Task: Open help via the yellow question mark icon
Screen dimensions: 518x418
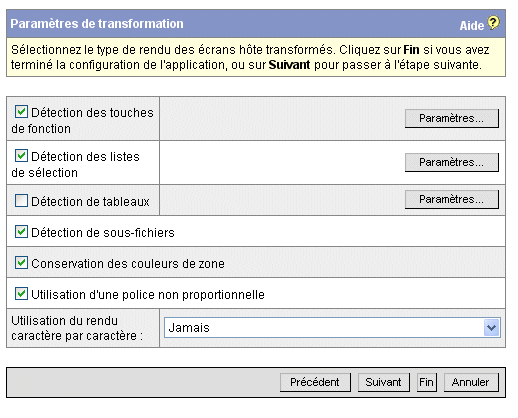Action: (493, 23)
